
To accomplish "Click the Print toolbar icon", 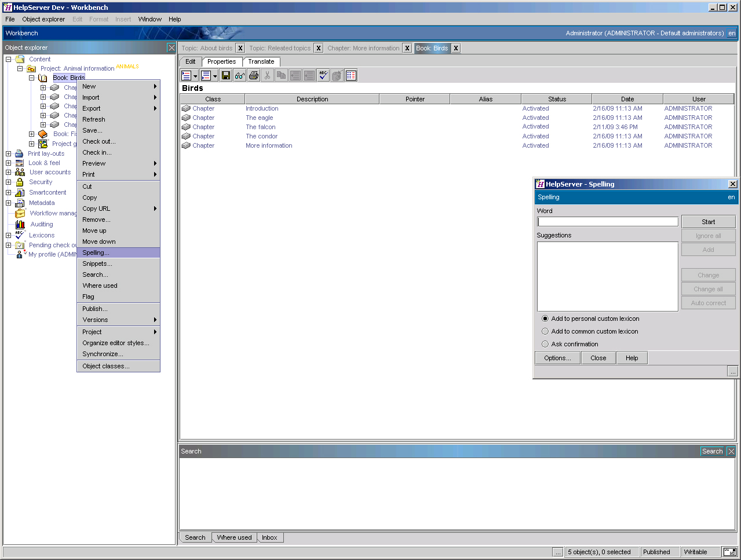I will click(x=253, y=75).
